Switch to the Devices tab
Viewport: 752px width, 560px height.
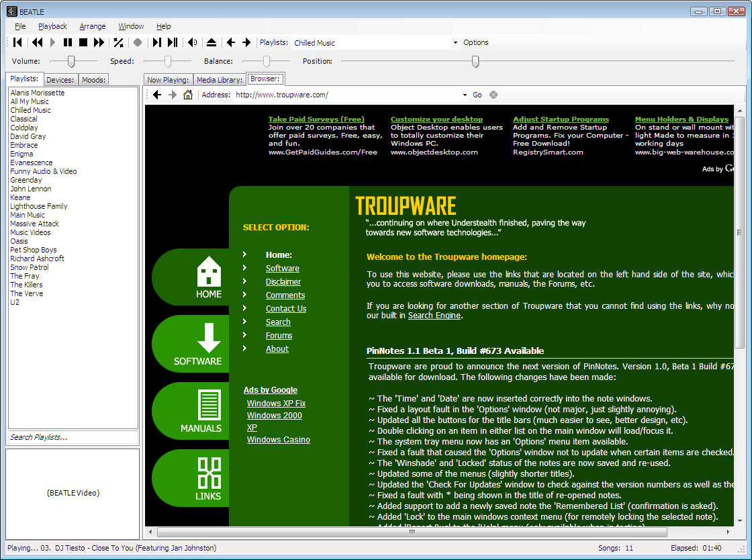[x=60, y=80]
